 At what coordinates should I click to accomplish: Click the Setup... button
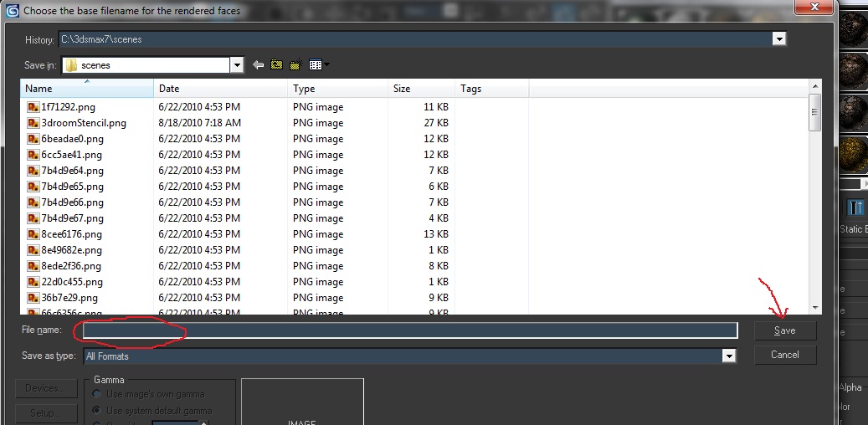click(x=44, y=413)
